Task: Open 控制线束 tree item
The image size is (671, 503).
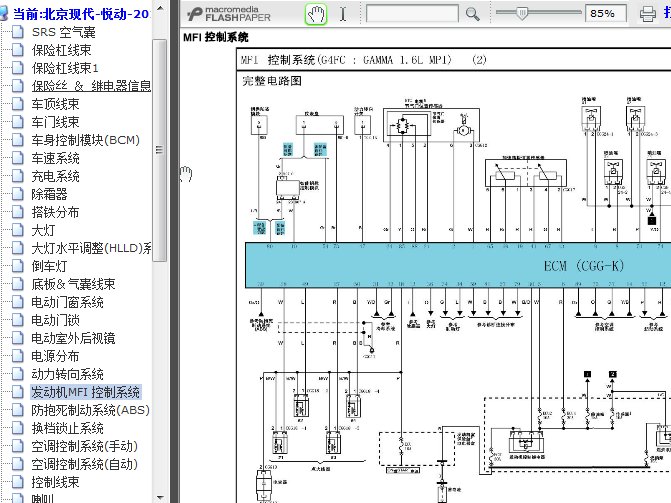Action: 55,482
